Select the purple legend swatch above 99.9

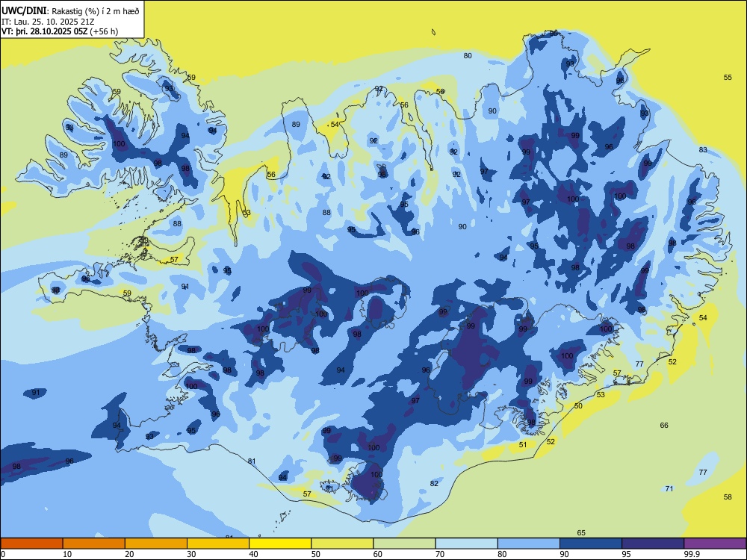(x=715, y=544)
